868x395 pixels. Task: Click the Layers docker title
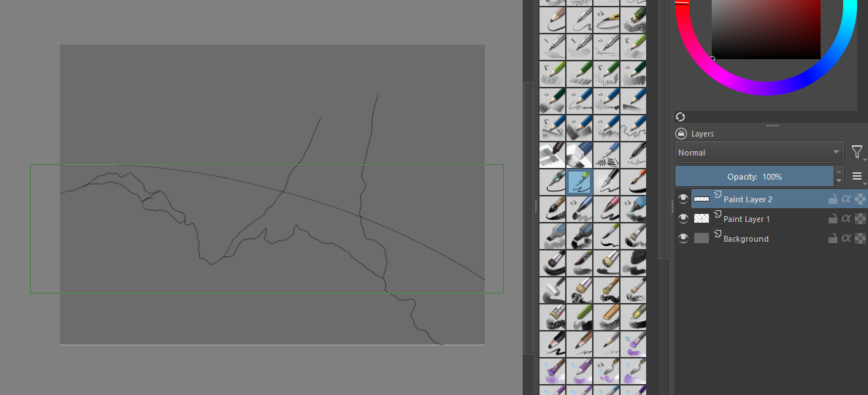pyautogui.click(x=702, y=134)
